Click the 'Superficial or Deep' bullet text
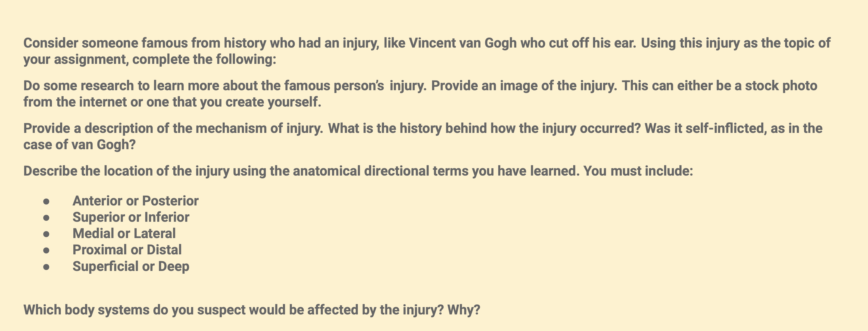The image size is (868, 331). (x=131, y=266)
